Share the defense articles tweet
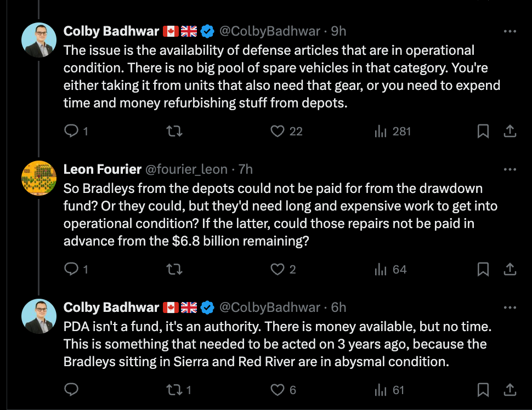This screenshot has height=410, width=532. tap(510, 132)
